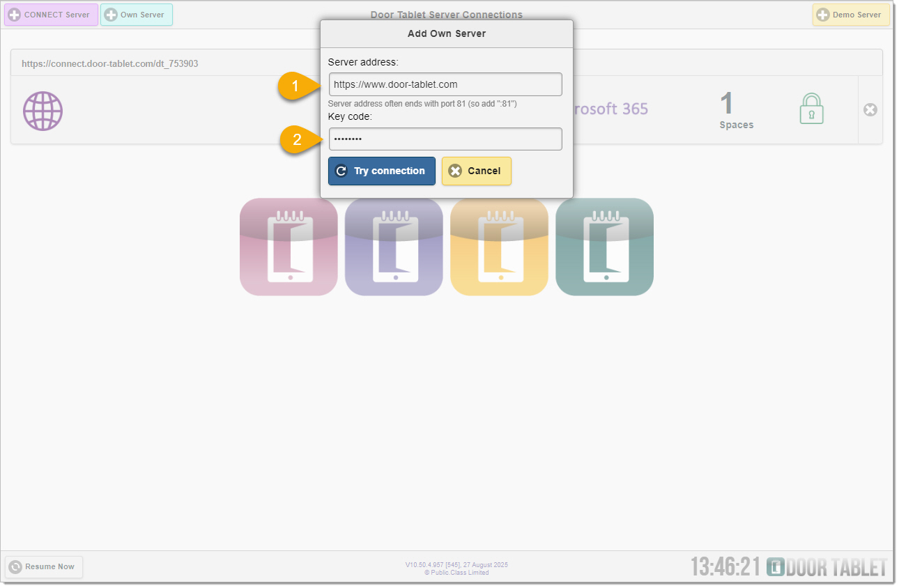
Task: Click the Resume Now button
Action: (43, 567)
